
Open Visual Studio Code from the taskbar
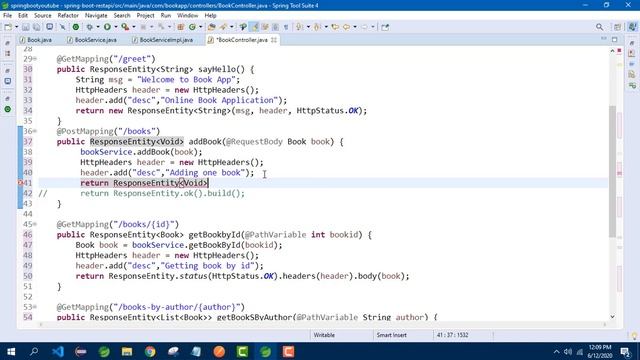(x=58, y=351)
